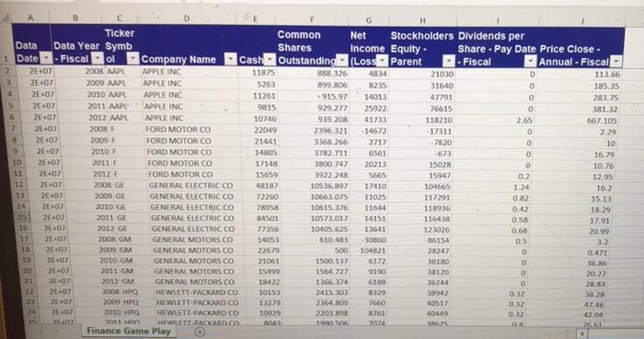
Task: Select price close value 113.66
Action: click(607, 75)
